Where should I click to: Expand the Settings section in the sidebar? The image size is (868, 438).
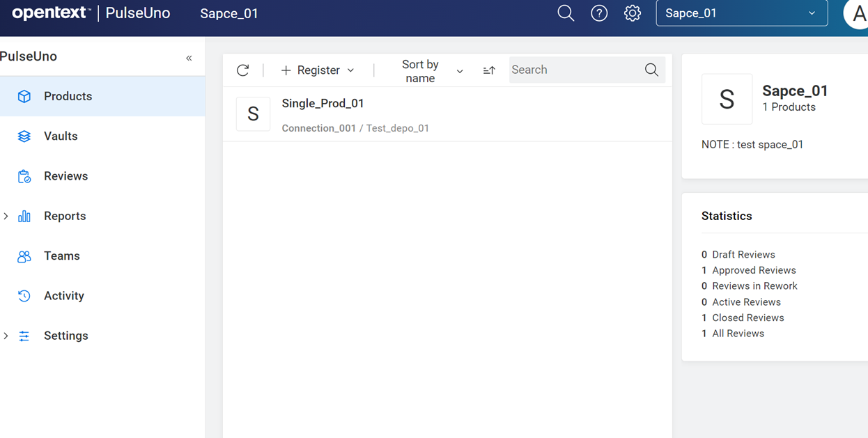tap(6, 336)
